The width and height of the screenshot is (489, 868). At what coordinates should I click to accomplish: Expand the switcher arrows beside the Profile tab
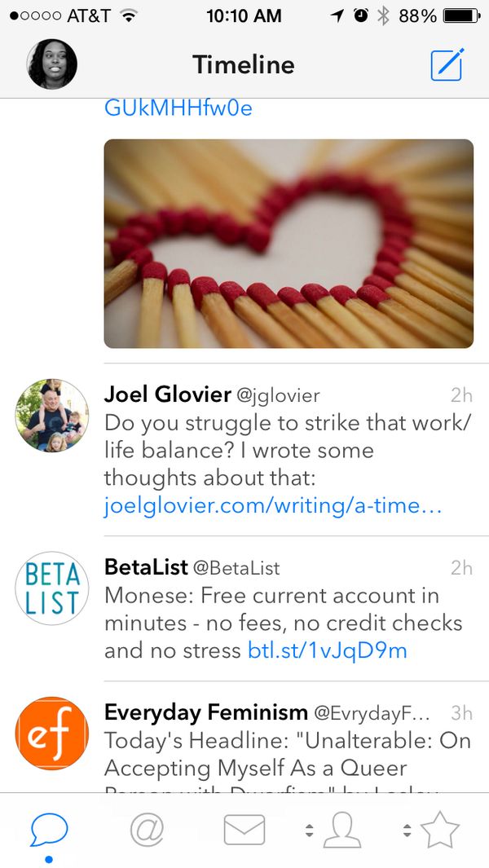click(309, 831)
